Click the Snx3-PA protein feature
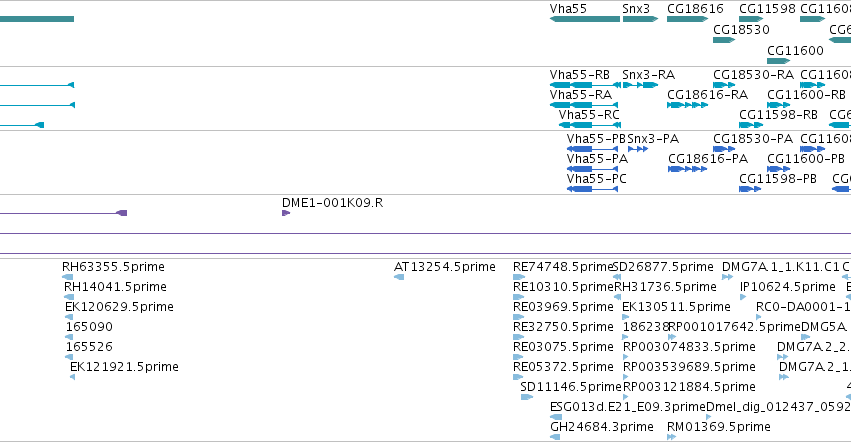This screenshot has width=851, height=442. (x=638, y=149)
